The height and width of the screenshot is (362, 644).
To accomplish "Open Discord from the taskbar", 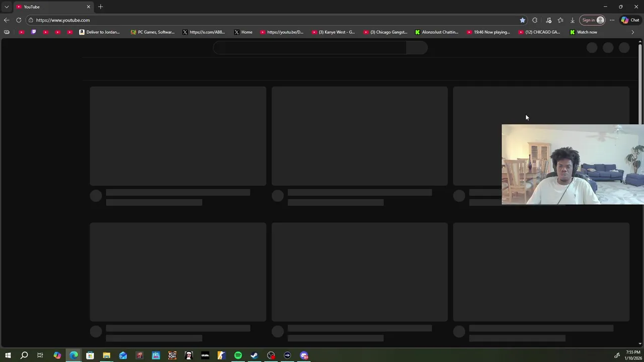I will [x=304, y=355].
